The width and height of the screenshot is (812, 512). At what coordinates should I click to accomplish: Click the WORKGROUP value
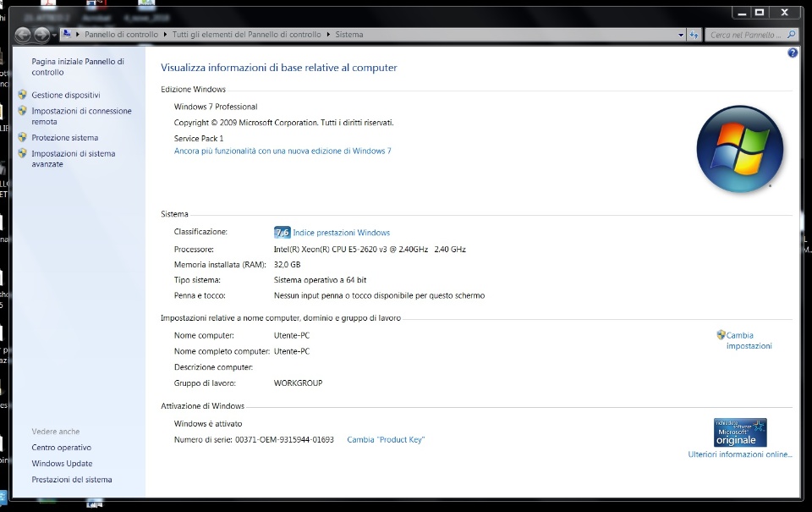point(298,383)
